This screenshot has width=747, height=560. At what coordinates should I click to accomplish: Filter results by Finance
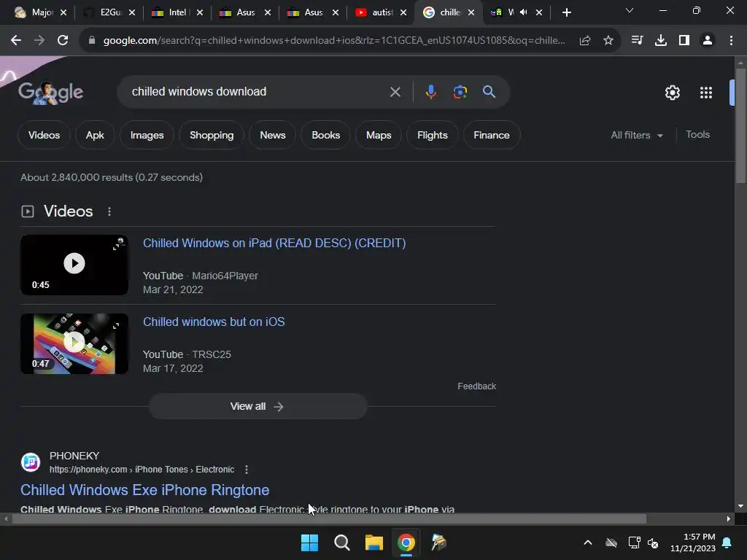[492, 135]
